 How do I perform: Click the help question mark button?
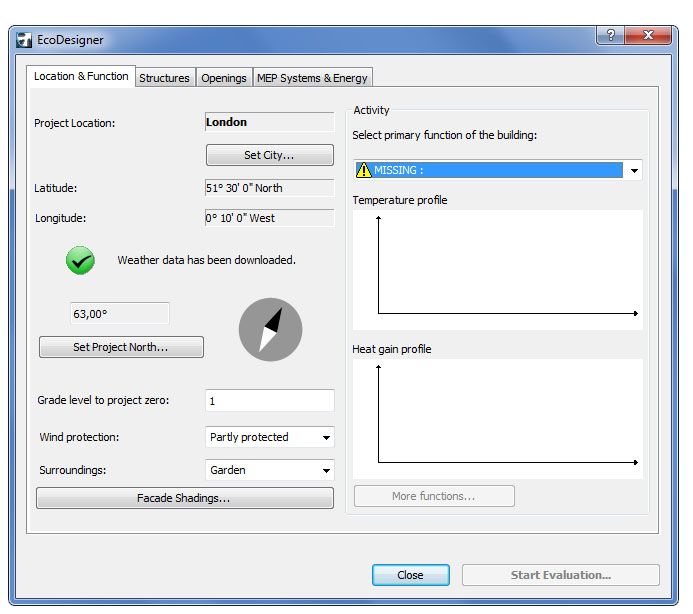coord(610,35)
